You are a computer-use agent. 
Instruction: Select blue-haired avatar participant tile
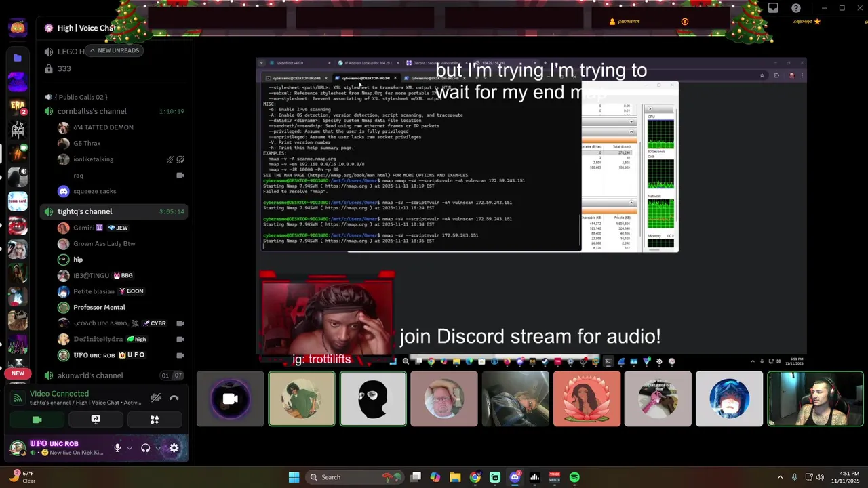click(729, 399)
